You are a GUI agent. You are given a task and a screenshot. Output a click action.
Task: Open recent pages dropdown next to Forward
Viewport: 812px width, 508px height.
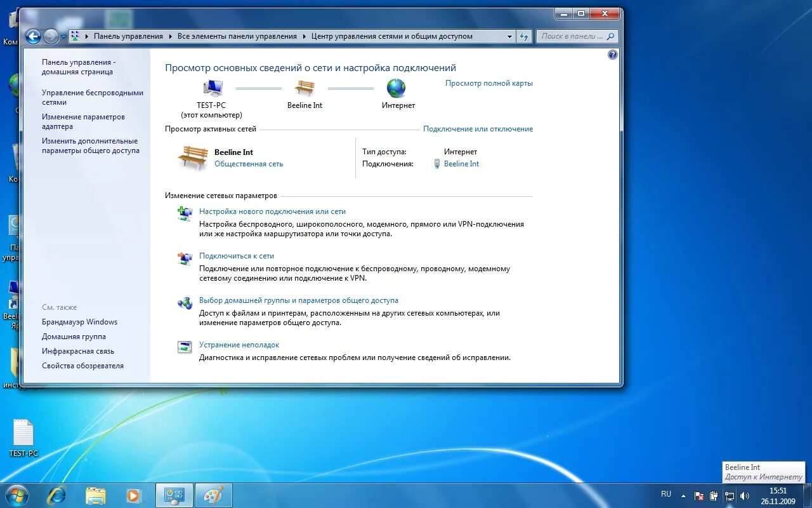63,37
